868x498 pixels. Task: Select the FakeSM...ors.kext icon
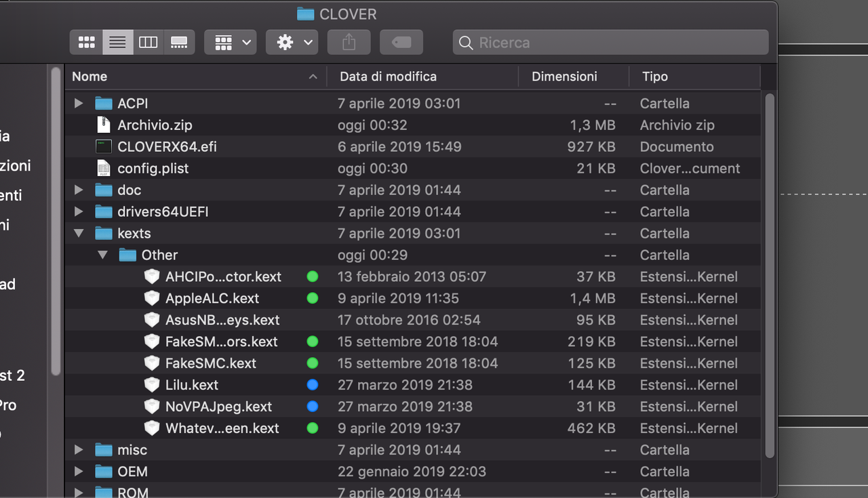pyautogui.click(x=152, y=341)
